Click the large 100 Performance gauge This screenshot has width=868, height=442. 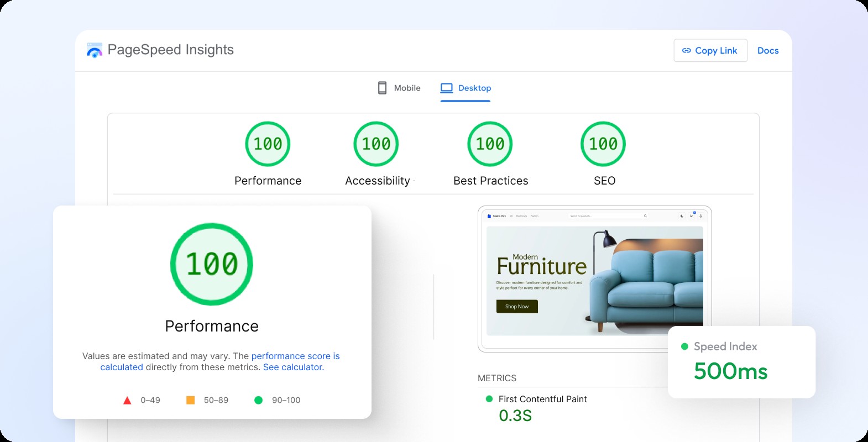pos(212,264)
